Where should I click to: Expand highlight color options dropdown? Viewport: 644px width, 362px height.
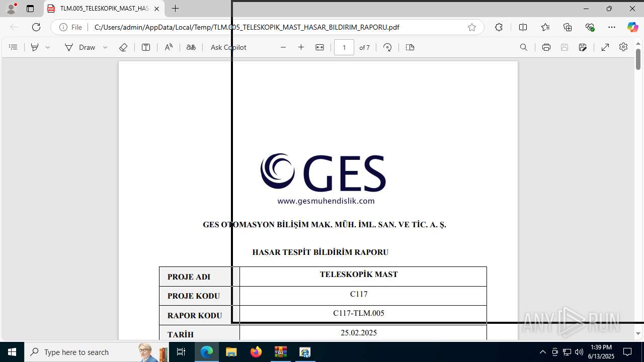point(48,47)
